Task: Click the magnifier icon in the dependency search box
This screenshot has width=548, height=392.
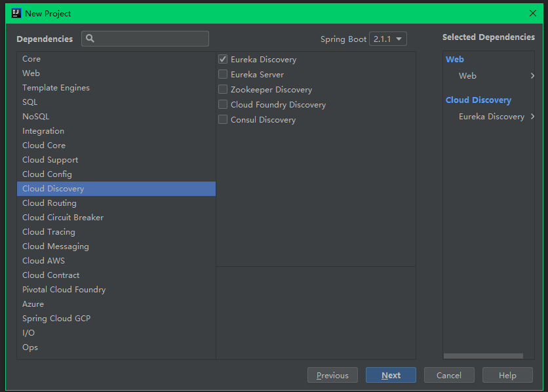Action: coord(90,39)
